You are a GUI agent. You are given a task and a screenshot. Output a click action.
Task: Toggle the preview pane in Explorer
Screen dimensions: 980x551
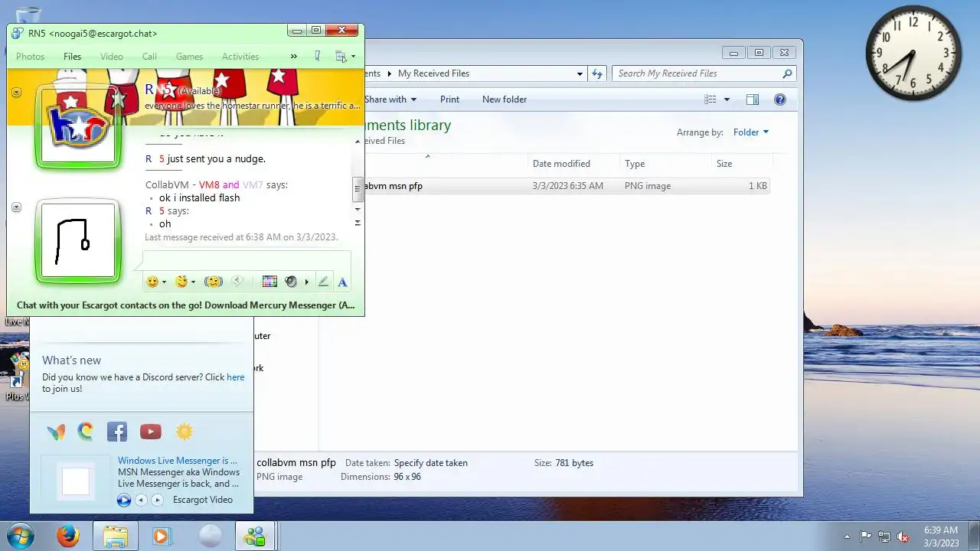tap(753, 99)
